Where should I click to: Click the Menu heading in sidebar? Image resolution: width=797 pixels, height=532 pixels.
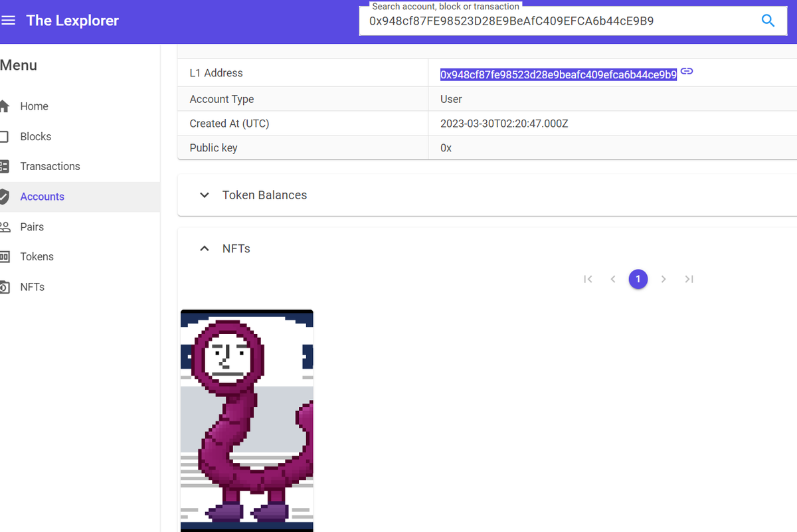(x=19, y=65)
